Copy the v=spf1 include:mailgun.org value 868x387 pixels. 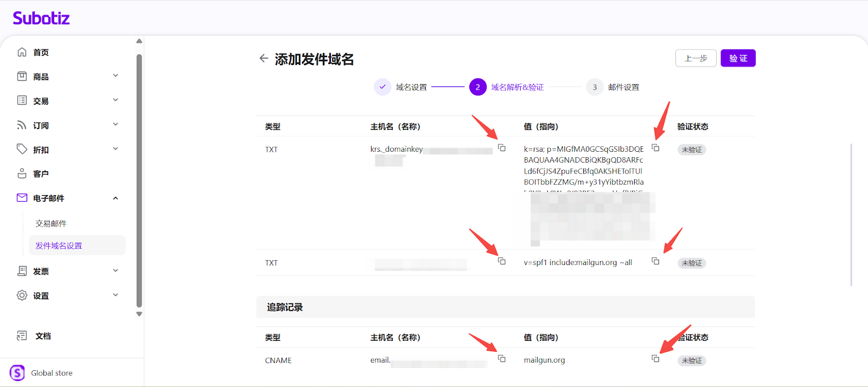click(x=655, y=261)
